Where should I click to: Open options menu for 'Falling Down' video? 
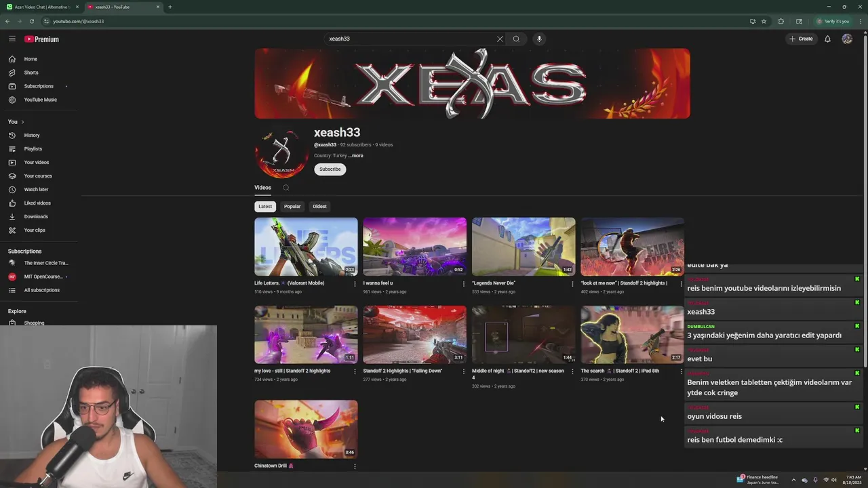tap(464, 371)
